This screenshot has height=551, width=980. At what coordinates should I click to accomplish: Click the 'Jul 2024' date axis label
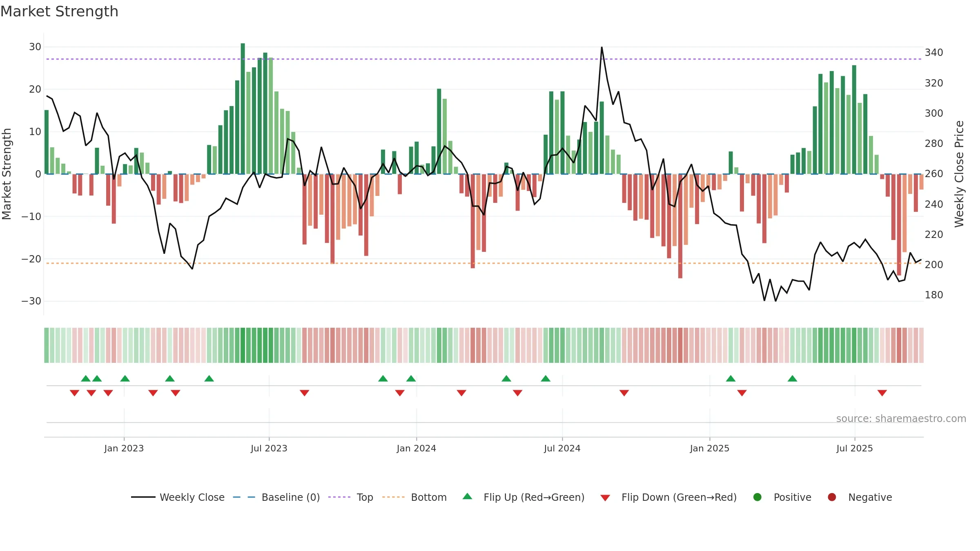pyautogui.click(x=562, y=448)
